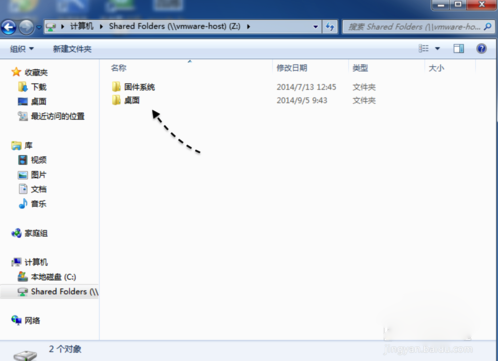Select the 固件系统 folder icon
This screenshot has width=498, height=361.
116,87
